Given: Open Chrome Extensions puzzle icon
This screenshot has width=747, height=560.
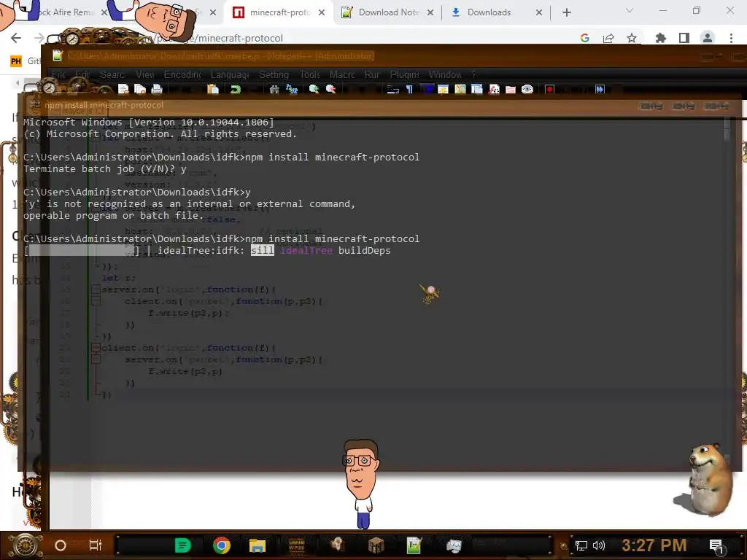Looking at the screenshot, I should coord(660,38).
